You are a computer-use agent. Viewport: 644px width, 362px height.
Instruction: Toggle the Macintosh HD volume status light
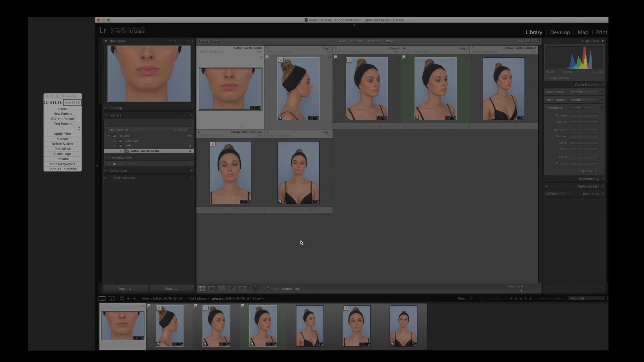pos(107,130)
